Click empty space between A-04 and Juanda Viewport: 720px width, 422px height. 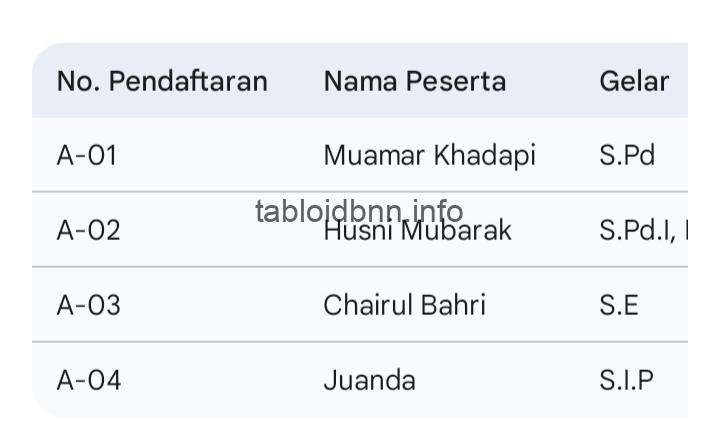220,380
